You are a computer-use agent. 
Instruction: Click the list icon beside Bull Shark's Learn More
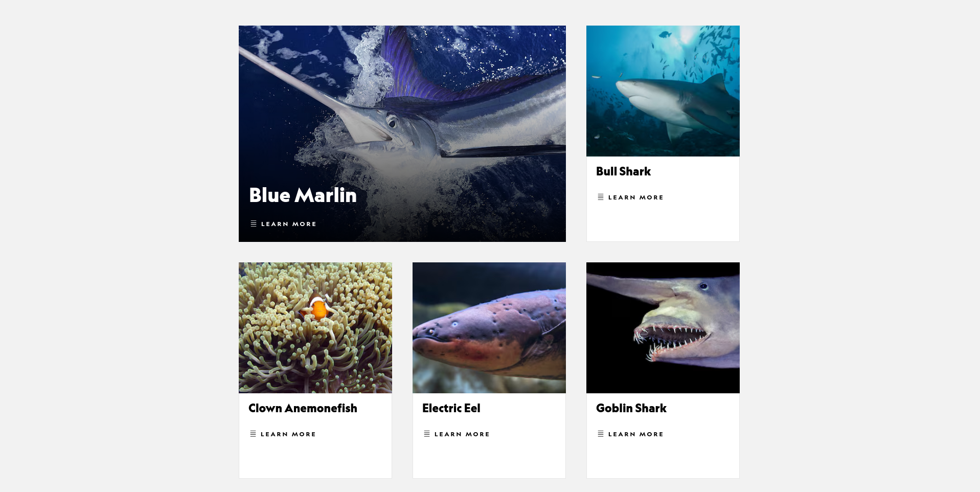point(601,197)
